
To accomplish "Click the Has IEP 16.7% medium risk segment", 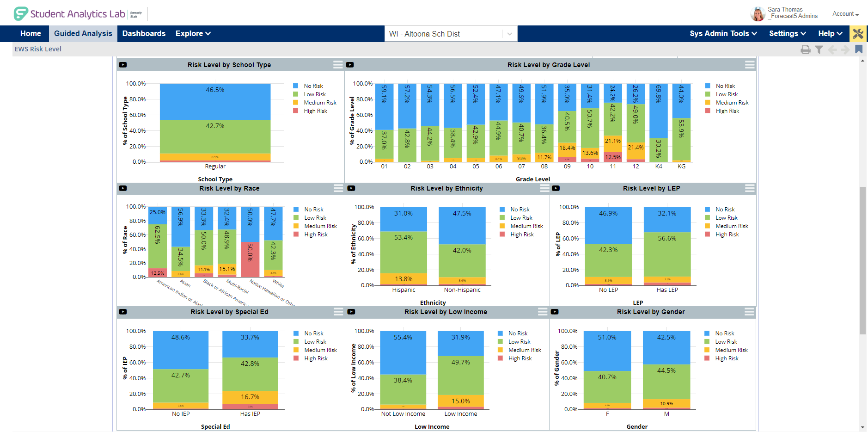I will 250,397.
